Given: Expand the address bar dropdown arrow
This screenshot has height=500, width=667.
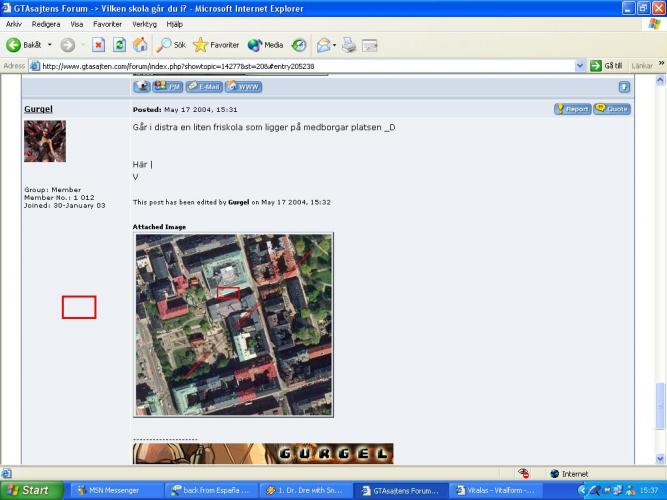Looking at the screenshot, I should pyautogui.click(x=581, y=66).
